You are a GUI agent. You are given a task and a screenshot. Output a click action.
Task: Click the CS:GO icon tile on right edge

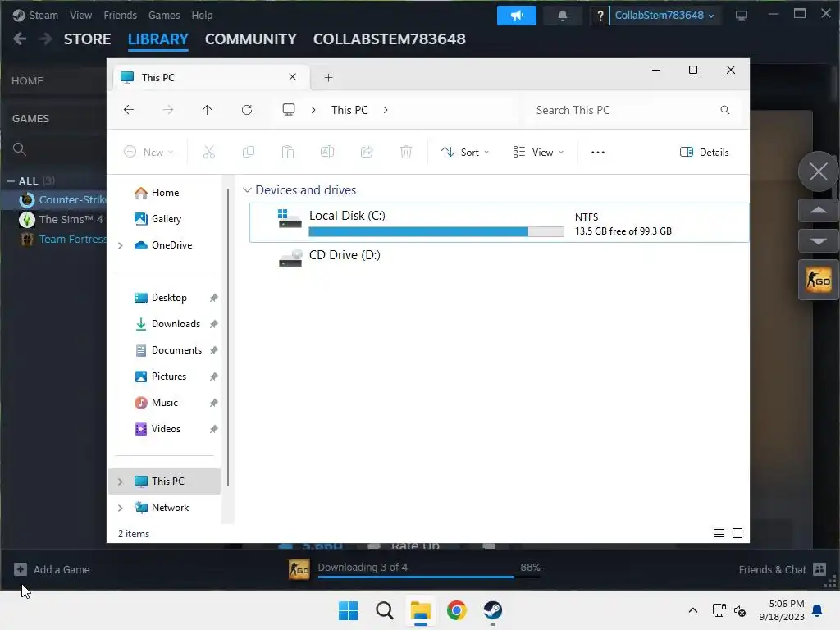[818, 280]
